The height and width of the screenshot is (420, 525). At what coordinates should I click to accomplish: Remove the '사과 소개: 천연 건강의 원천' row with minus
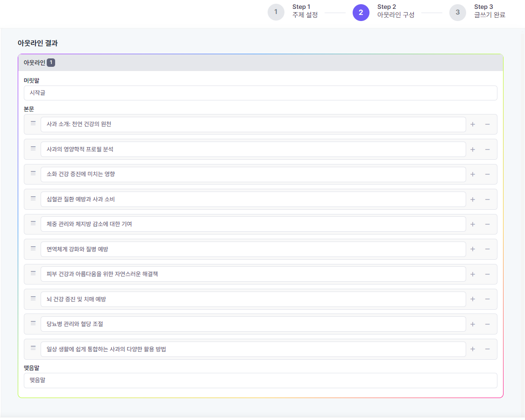point(487,124)
